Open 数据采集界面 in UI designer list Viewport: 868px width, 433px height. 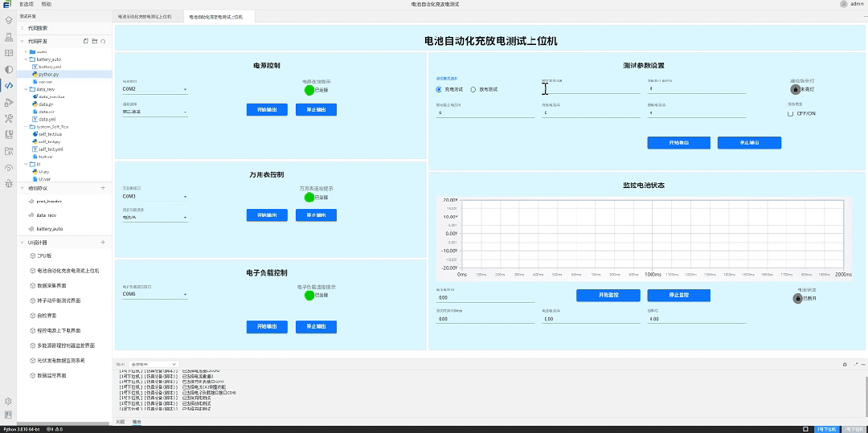click(x=51, y=286)
